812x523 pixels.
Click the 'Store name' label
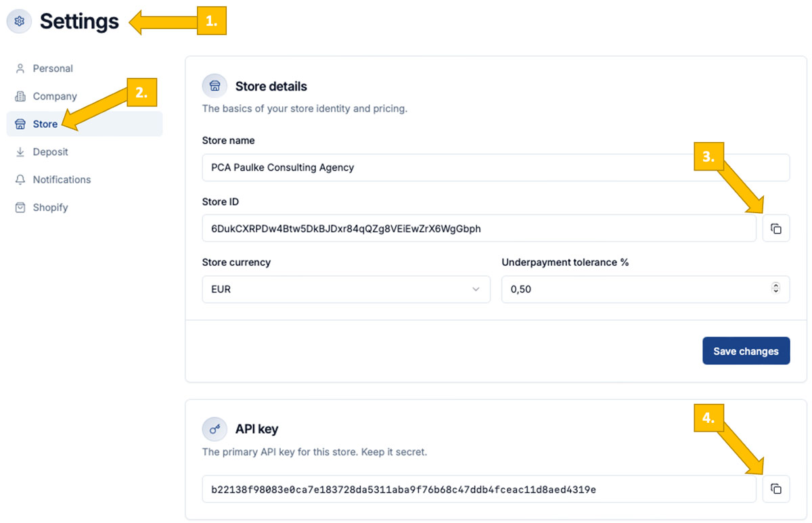point(228,140)
